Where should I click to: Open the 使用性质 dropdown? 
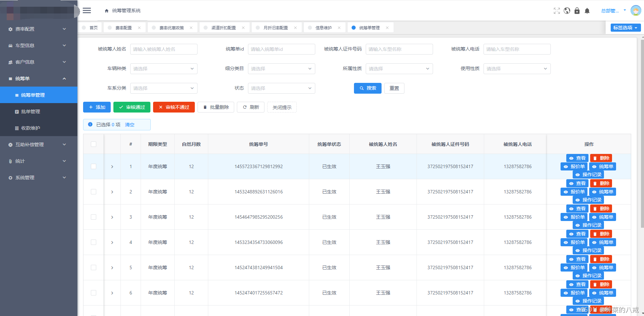coord(517,69)
